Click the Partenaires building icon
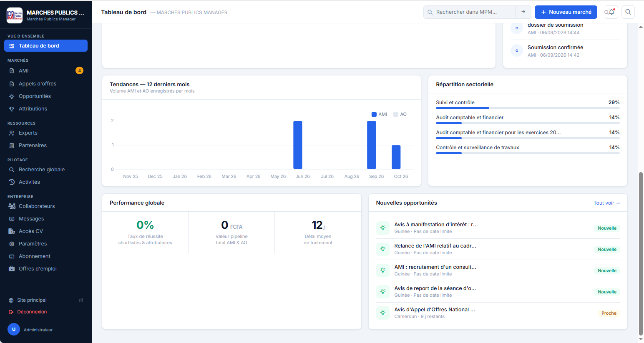The height and width of the screenshot is (343, 644). [12, 145]
